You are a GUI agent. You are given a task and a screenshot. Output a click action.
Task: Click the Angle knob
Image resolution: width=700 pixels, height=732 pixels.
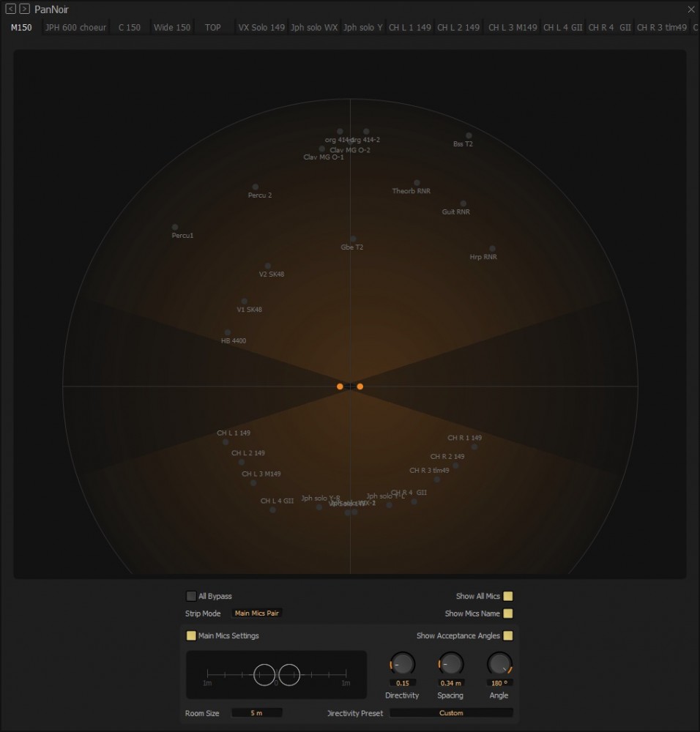[499, 664]
